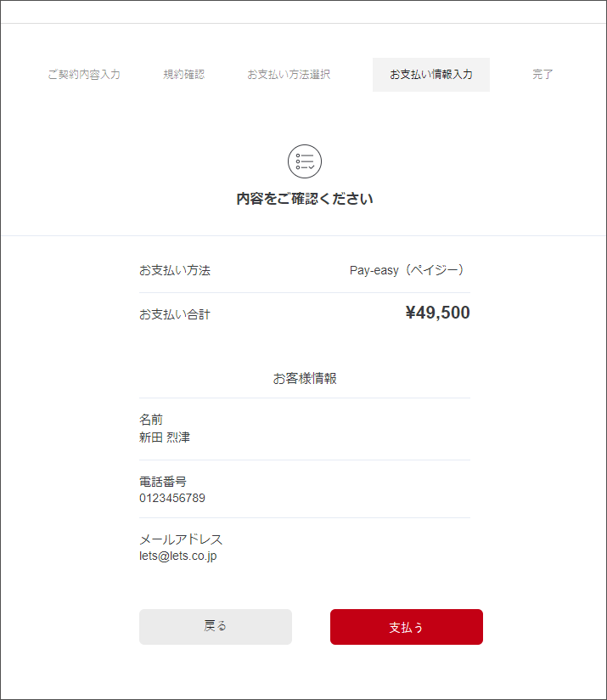Select the 完了 step tab
Screen dimensions: 607x700
[x=542, y=75]
